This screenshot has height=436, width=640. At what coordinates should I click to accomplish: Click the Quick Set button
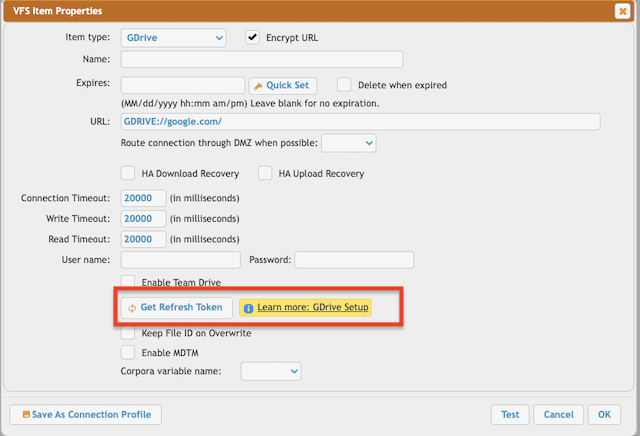pos(282,85)
